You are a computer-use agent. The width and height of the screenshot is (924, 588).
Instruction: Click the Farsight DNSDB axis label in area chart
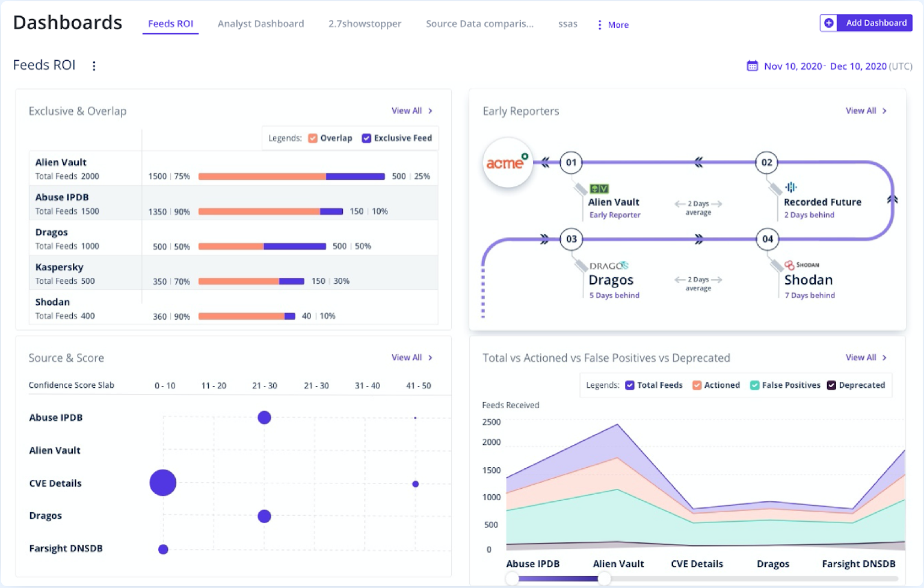(x=858, y=564)
